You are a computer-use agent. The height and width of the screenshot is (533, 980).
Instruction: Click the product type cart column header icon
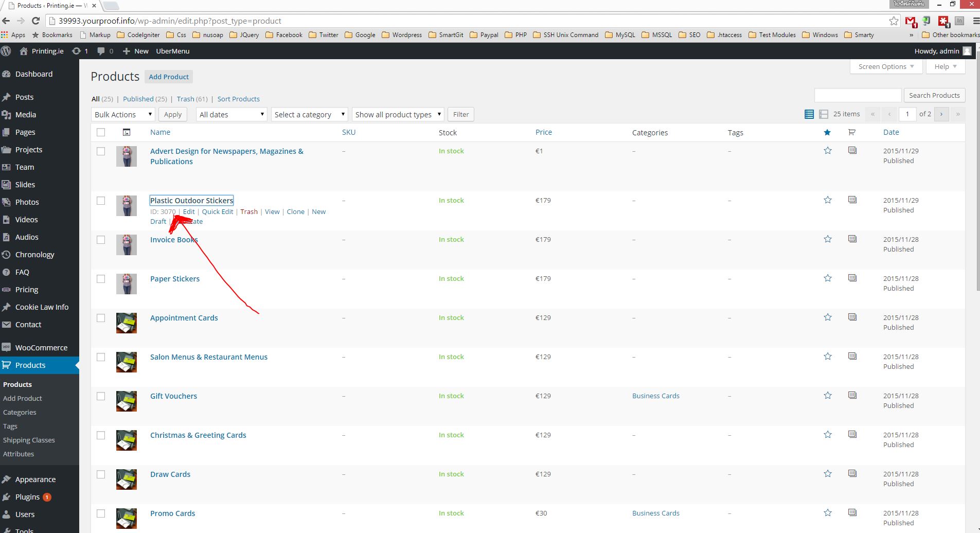[852, 132]
